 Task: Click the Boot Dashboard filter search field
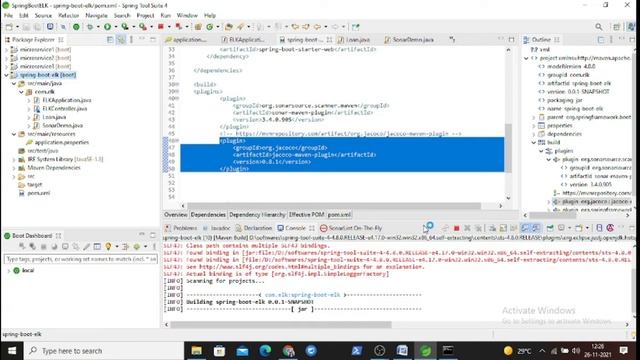pos(80,259)
